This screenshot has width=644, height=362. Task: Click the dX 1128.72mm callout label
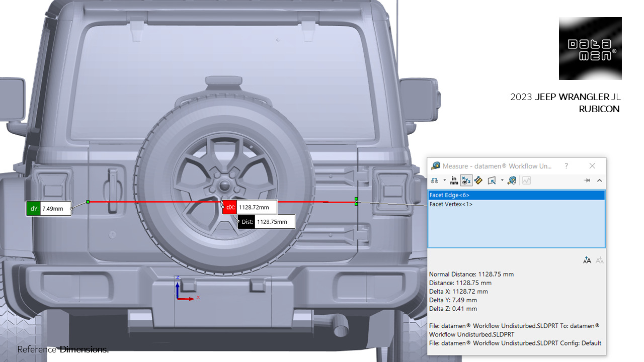[x=250, y=207]
